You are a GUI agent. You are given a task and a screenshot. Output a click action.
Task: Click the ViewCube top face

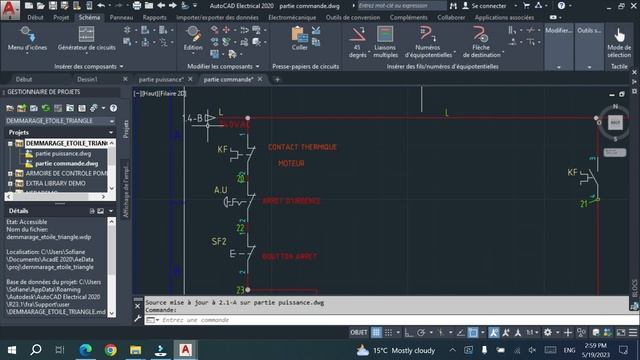pyautogui.click(x=615, y=122)
